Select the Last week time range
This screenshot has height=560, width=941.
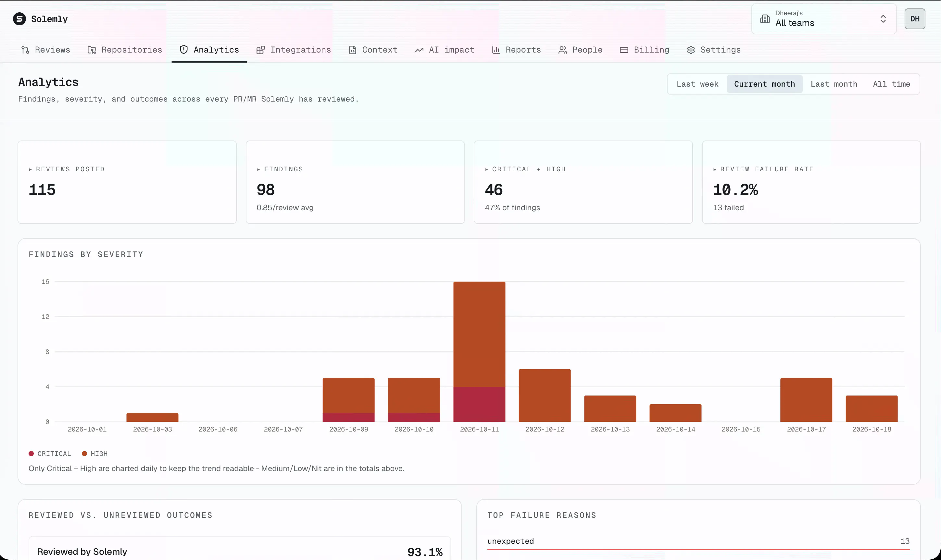point(697,84)
